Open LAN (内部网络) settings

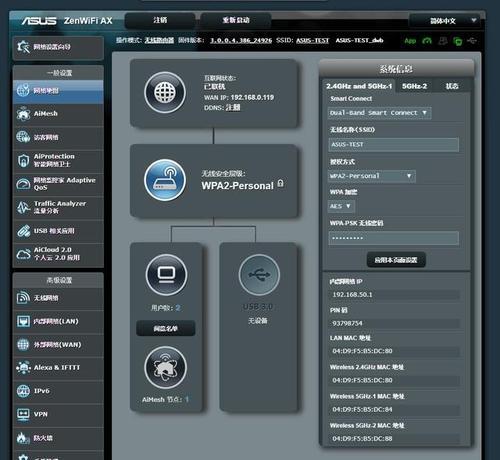coord(58,321)
